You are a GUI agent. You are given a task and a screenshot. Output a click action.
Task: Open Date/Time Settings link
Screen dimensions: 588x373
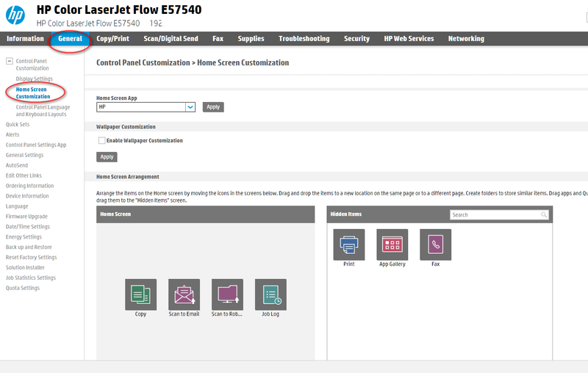[28, 227]
